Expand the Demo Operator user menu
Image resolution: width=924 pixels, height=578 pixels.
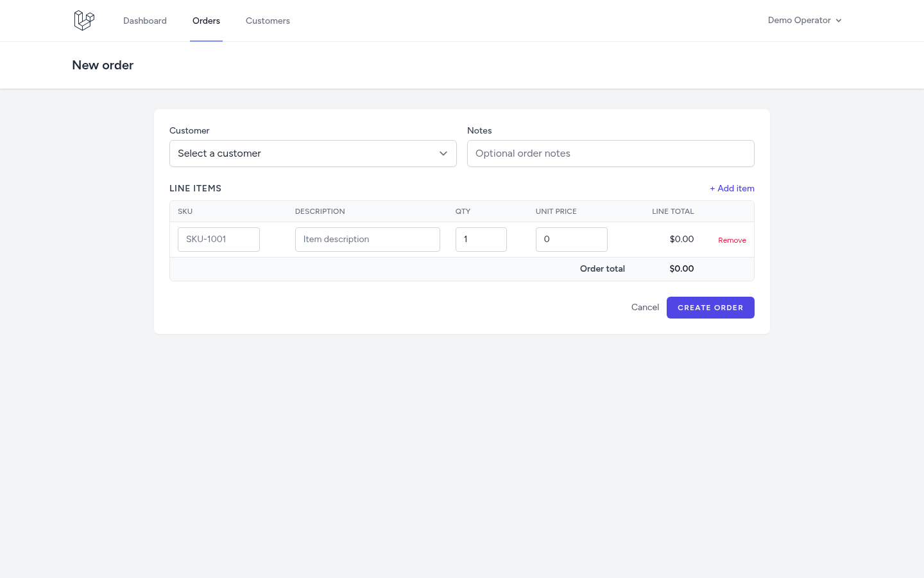point(805,21)
